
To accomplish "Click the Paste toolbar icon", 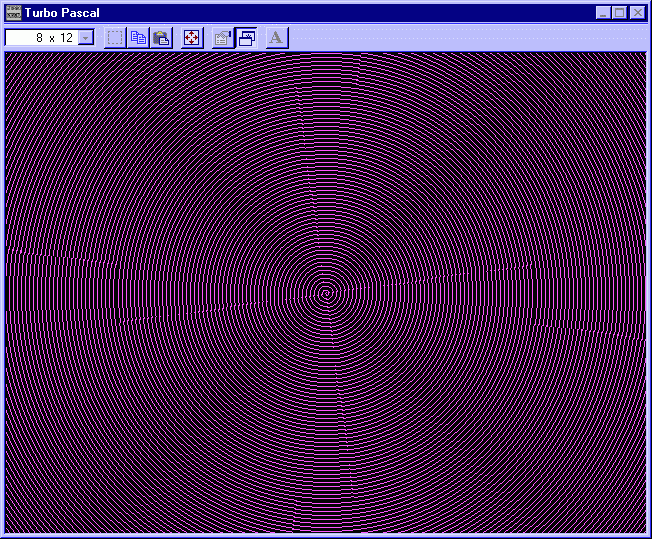I will (x=161, y=38).
